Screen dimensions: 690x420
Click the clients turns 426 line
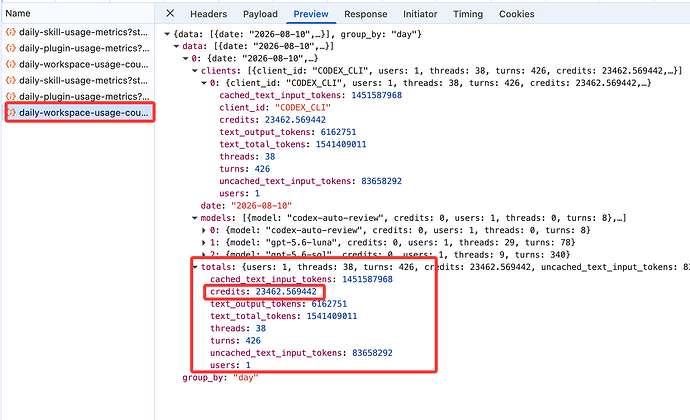pyautogui.click(x=244, y=169)
